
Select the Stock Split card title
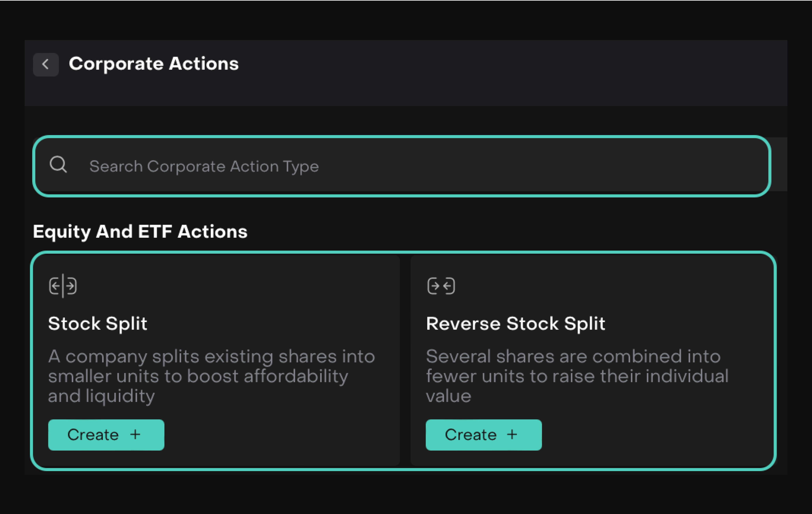pyautogui.click(x=98, y=323)
